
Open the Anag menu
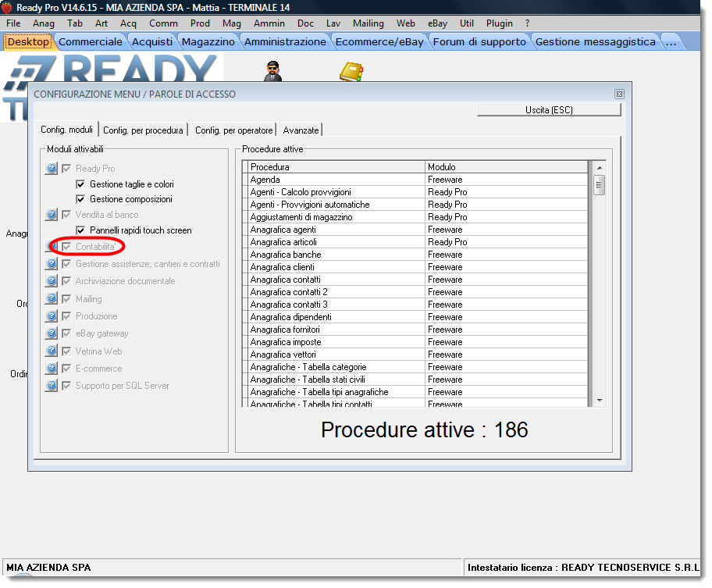pos(44,23)
